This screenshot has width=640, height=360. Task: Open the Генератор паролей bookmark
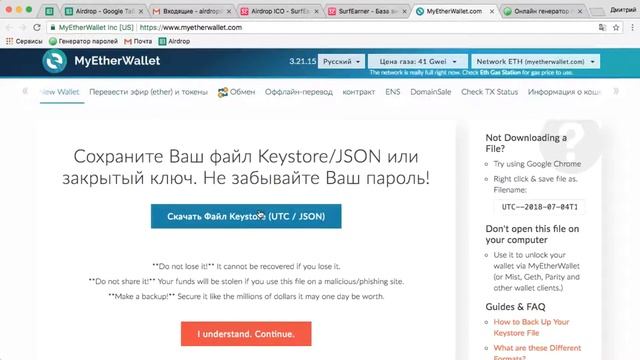tap(83, 41)
